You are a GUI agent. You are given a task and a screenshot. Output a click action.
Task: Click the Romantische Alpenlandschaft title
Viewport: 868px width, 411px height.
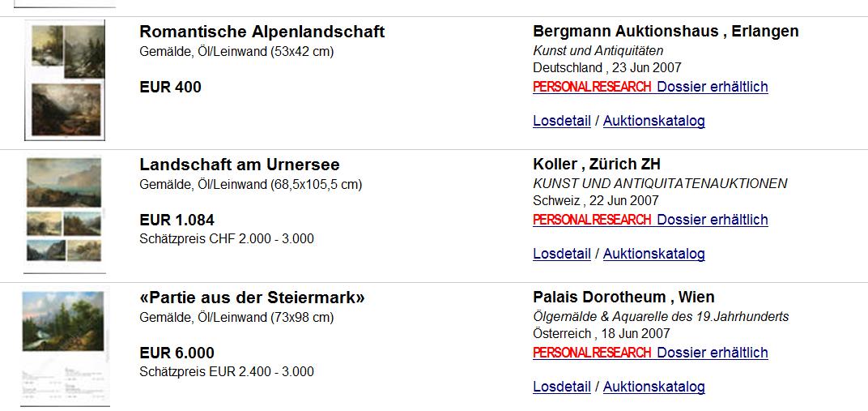click(x=262, y=32)
